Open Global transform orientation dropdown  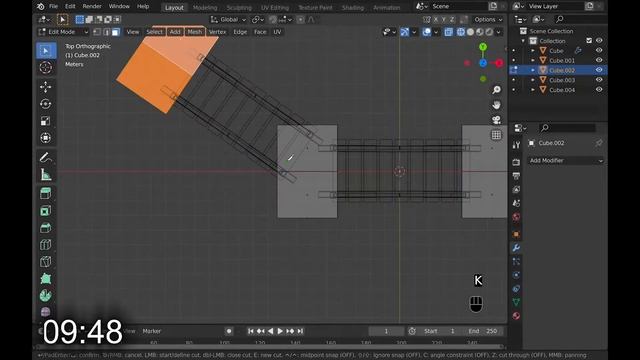[228, 19]
